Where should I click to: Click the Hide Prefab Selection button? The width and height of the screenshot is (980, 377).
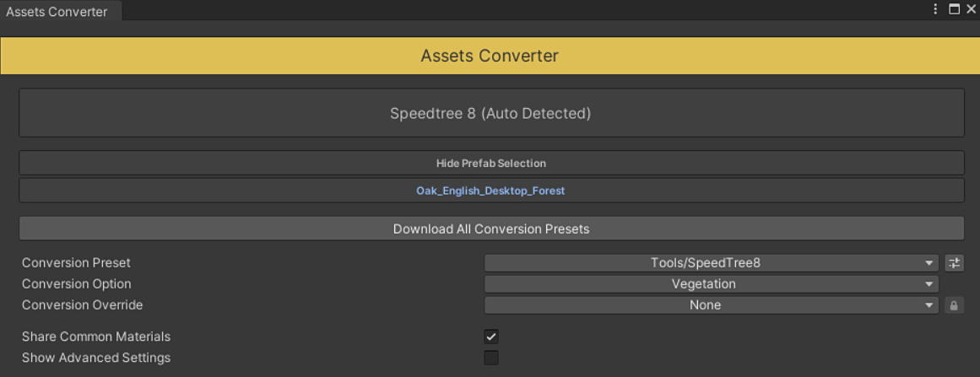[x=491, y=163]
